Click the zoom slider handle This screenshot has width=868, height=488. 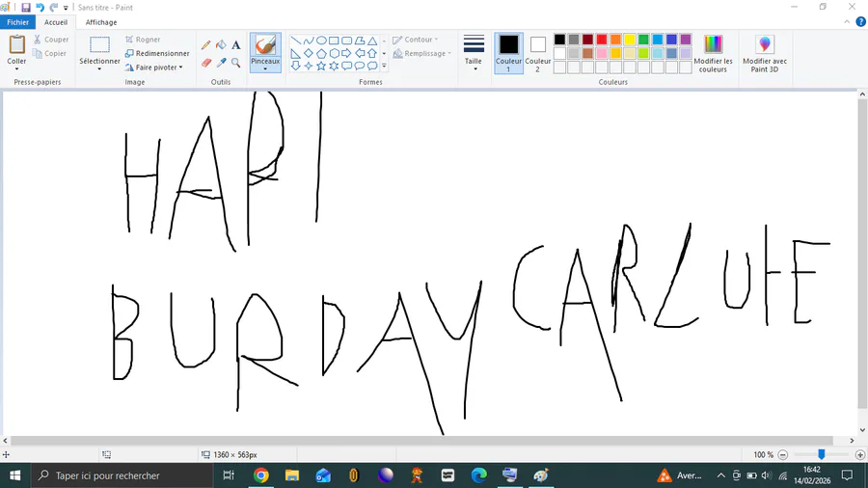[822, 454]
